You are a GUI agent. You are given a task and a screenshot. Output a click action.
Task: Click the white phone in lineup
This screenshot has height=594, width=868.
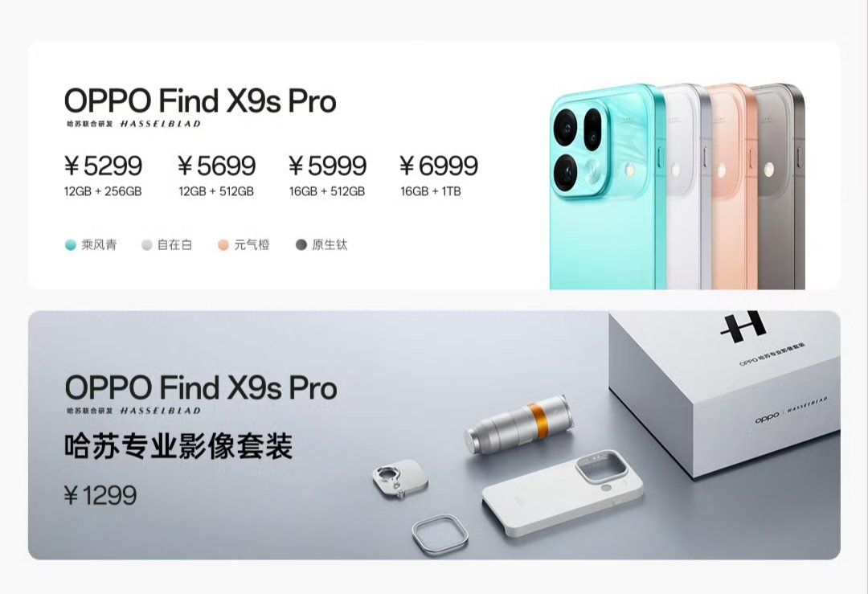[x=686, y=188]
